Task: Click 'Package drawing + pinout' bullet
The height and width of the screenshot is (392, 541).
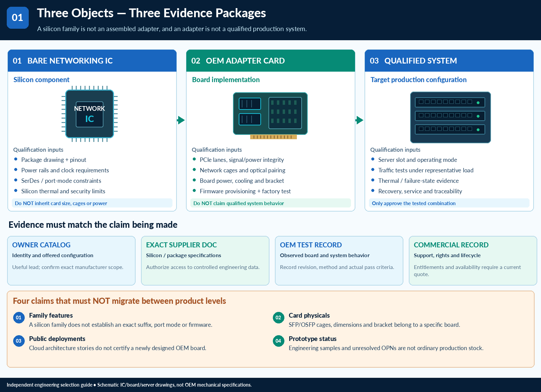Action: tap(54, 160)
